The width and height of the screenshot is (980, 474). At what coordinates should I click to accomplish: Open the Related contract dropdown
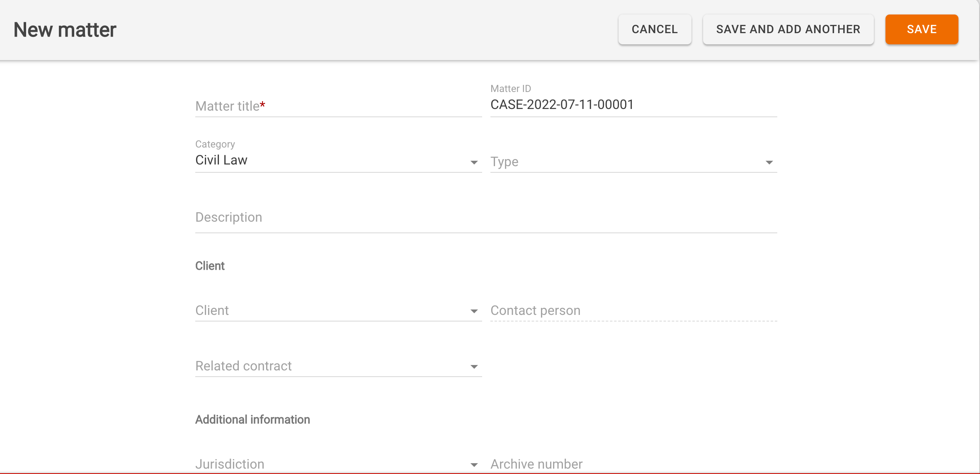pyautogui.click(x=338, y=366)
